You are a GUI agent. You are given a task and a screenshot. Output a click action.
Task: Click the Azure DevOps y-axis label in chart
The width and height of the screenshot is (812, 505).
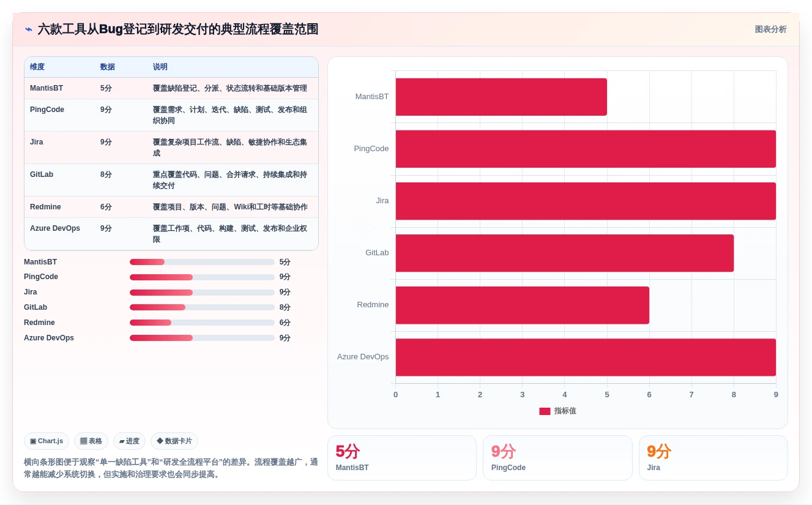[363, 357]
